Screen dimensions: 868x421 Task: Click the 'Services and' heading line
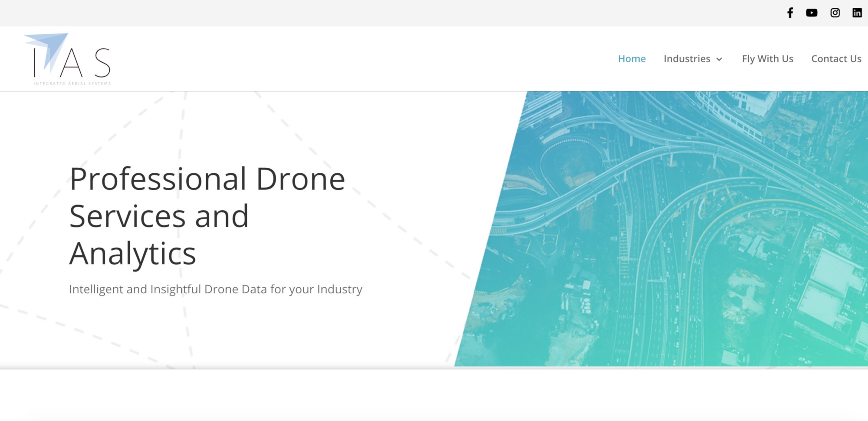pyautogui.click(x=159, y=216)
